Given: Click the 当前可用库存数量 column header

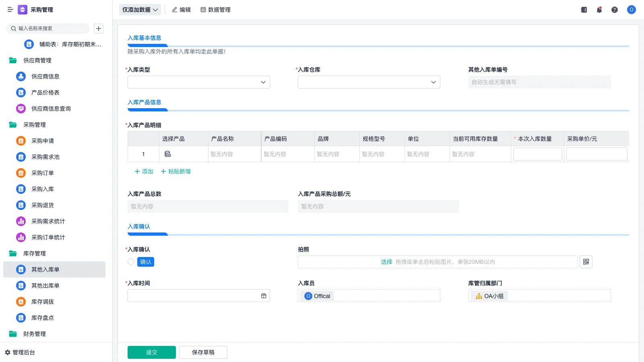Looking at the screenshot, I should click(x=481, y=139).
